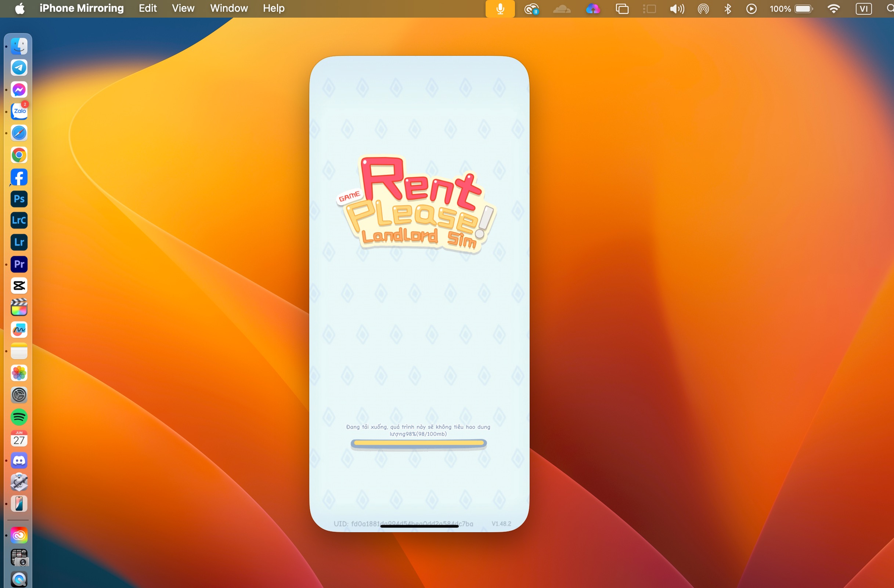Open the Window menu
This screenshot has width=894, height=588.
point(229,8)
